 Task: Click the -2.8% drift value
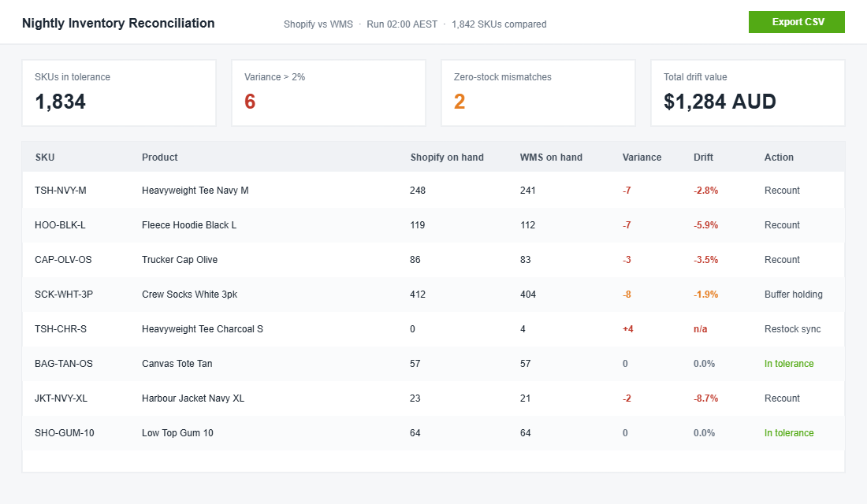(705, 190)
